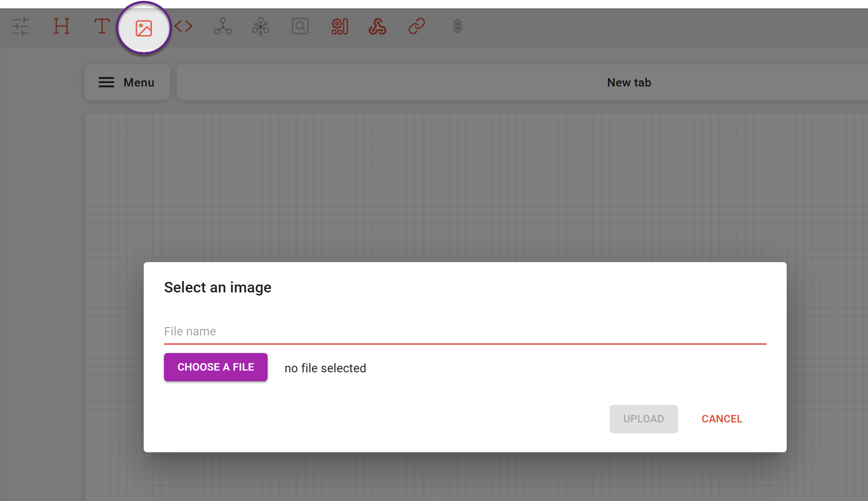Click the UPLOAD button
The width and height of the screenshot is (868, 501).
click(643, 419)
